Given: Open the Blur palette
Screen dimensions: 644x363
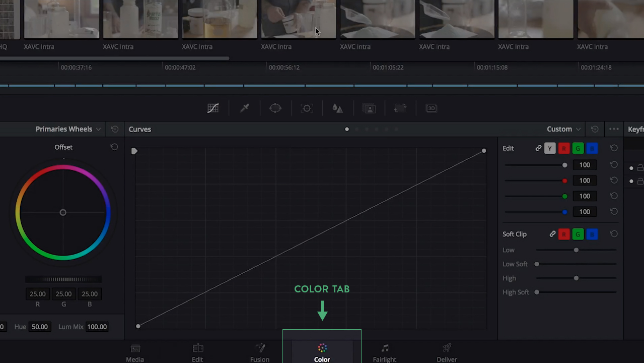Looking at the screenshot, I should point(337,108).
